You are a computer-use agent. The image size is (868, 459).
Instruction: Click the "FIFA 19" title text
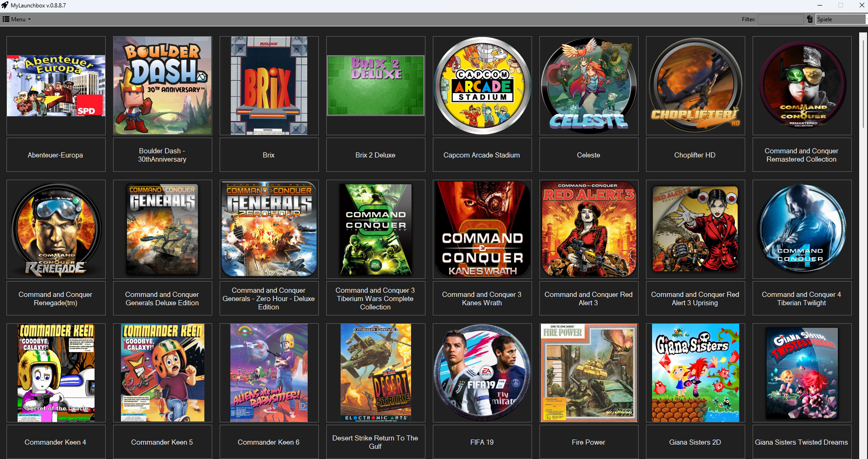coord(482,442)
